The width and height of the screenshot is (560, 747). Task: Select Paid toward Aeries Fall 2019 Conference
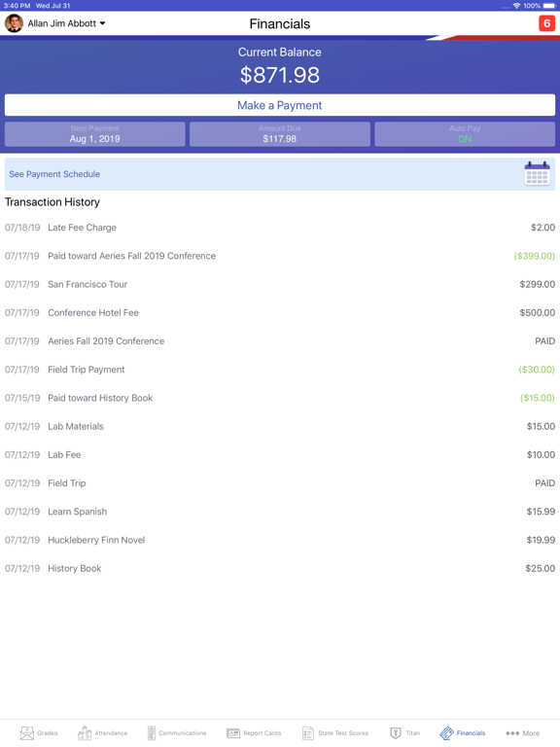click(x=280, y=256)
